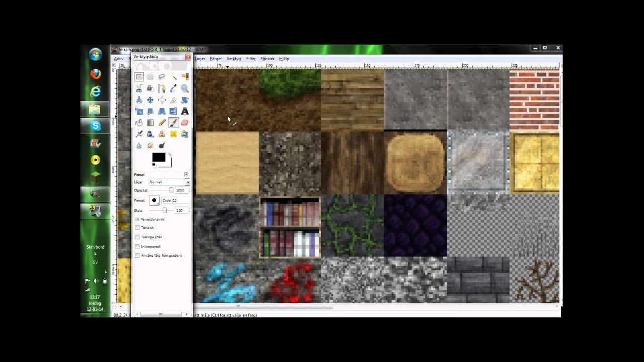Select the Dodge/Burn tool
644x362 pixels.
tap(162, 145)
